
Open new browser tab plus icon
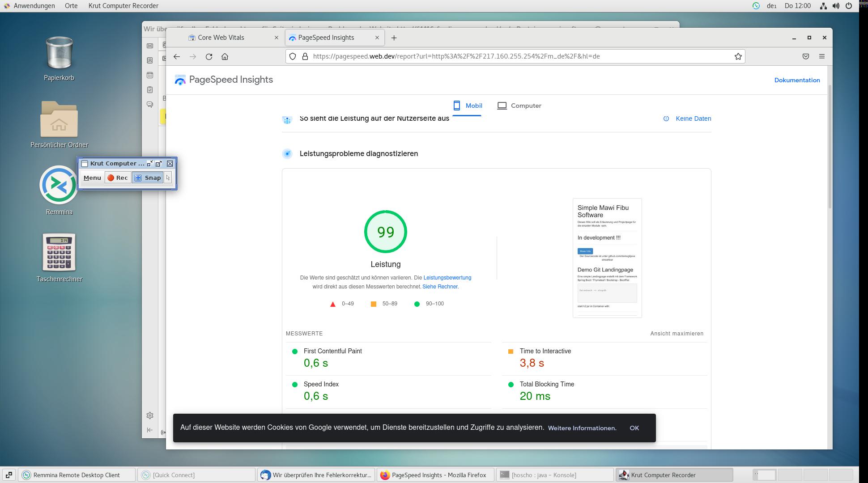pyautogui.click(x=394, y=38)
